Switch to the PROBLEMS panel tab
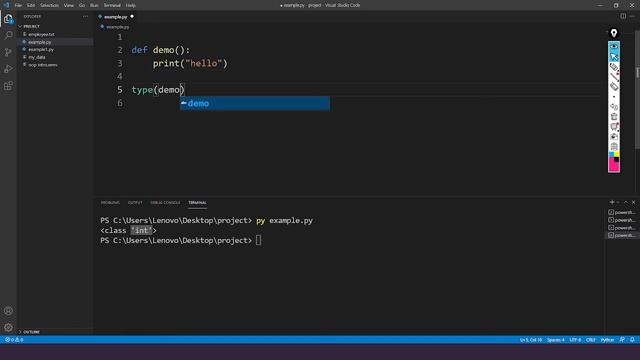This screenshot has height=360, width=640. [110, 202]
